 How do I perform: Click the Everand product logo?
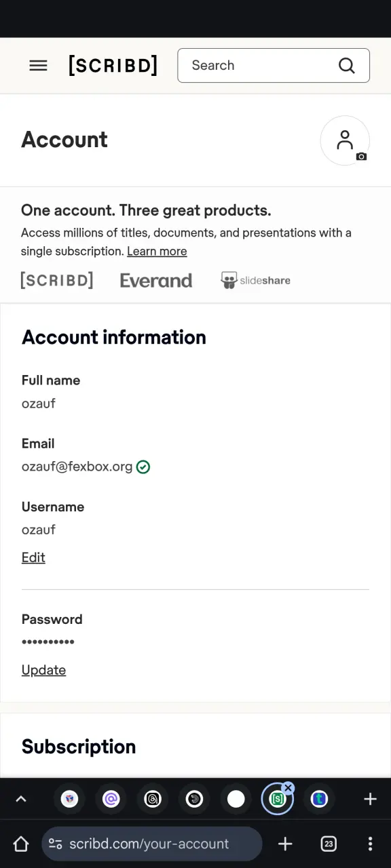[156, 280]
